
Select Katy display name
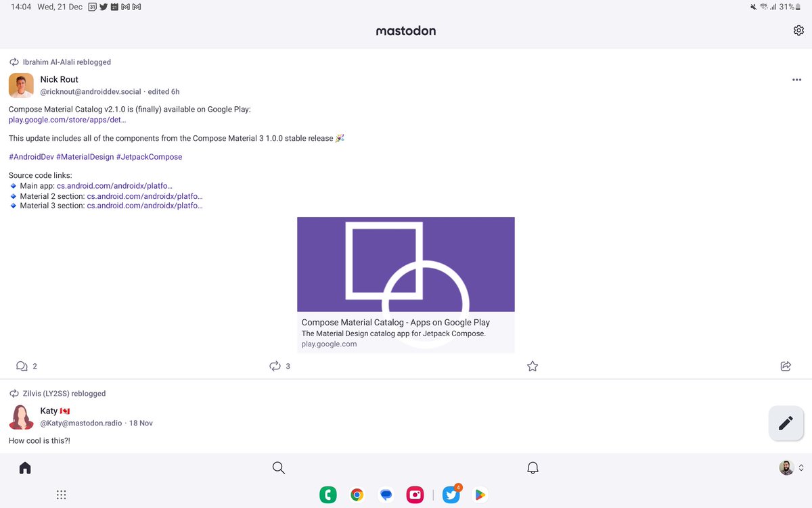click(49, 411)
